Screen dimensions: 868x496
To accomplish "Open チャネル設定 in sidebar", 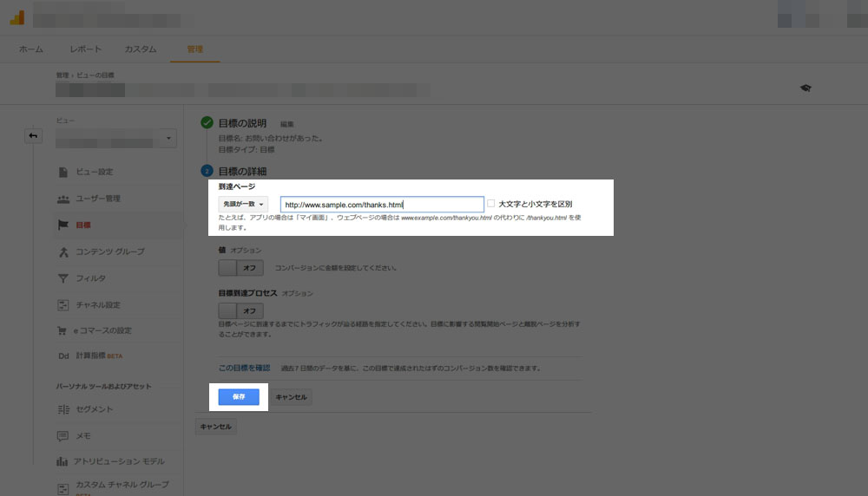I will 98,304.
